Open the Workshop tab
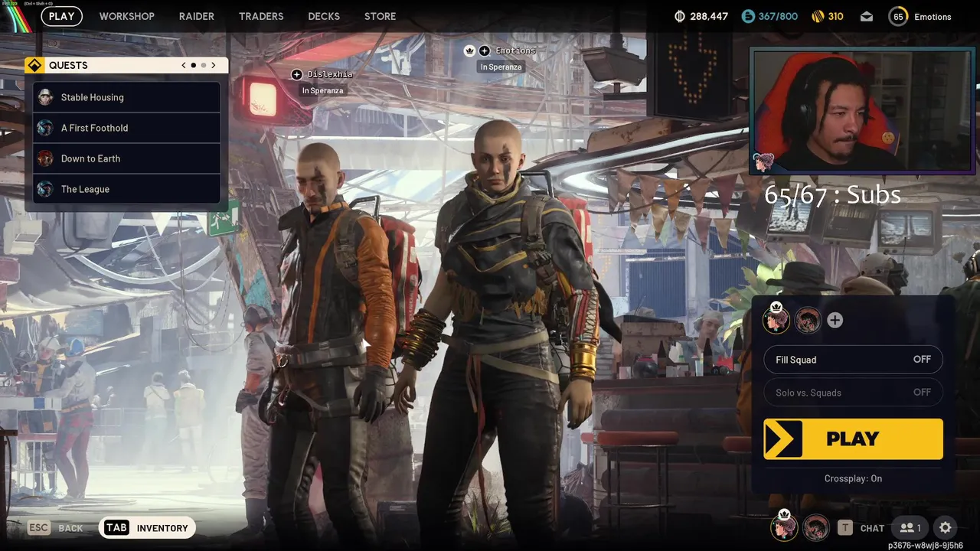 [x=126, y=16]
